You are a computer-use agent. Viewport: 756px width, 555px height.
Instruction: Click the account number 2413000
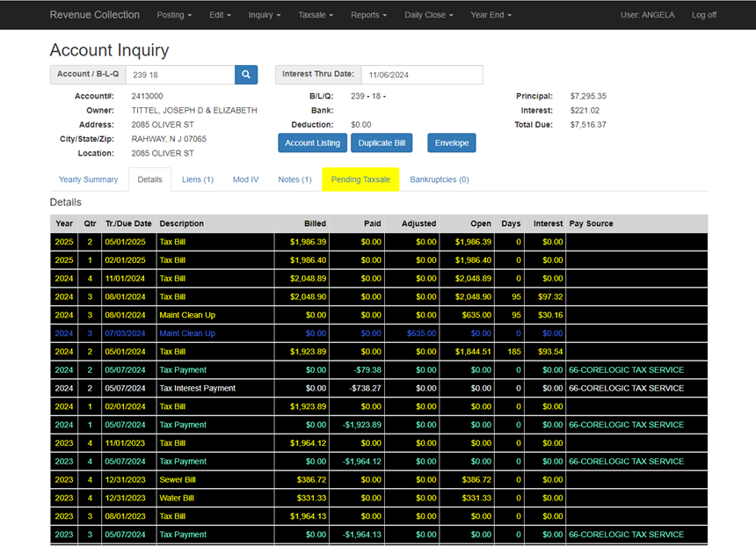pyautogui.click(x=147, y=96)
